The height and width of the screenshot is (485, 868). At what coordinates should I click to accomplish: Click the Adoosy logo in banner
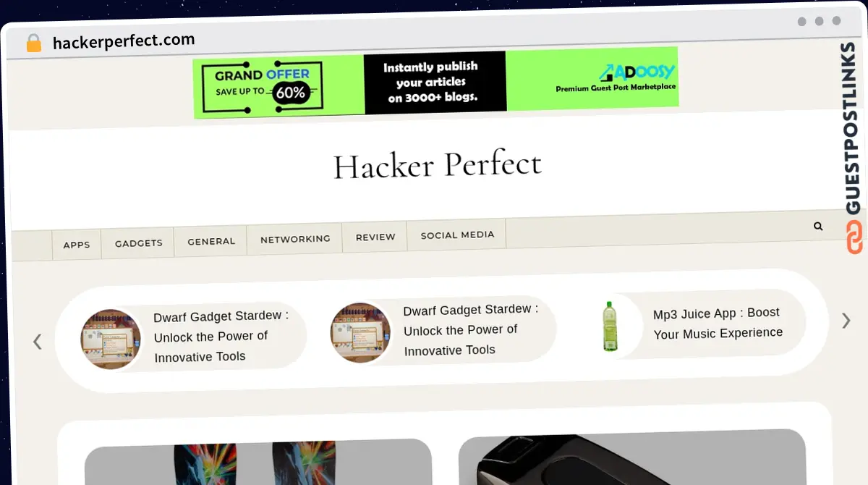click(x=637, y=72)
